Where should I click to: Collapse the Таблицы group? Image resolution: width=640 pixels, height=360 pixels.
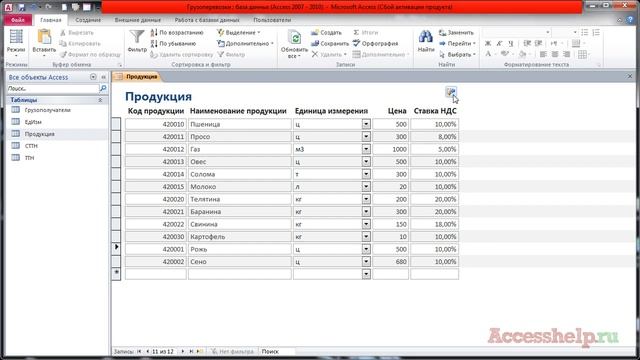(x=100, y=100)
